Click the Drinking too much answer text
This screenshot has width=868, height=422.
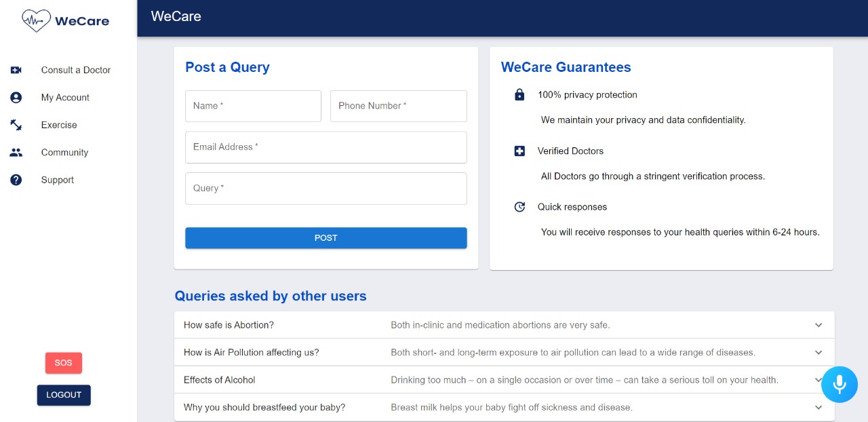tap(585, 380)
